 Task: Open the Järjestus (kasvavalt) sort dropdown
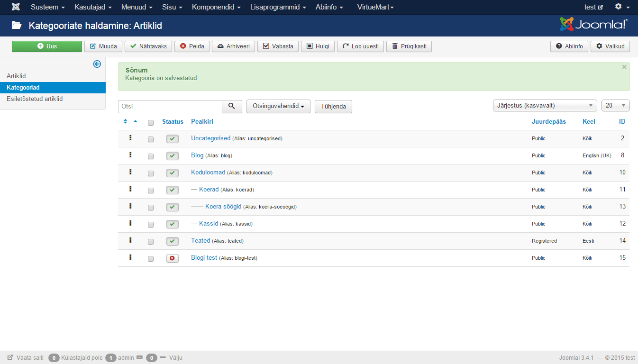(x=545, y=106)
